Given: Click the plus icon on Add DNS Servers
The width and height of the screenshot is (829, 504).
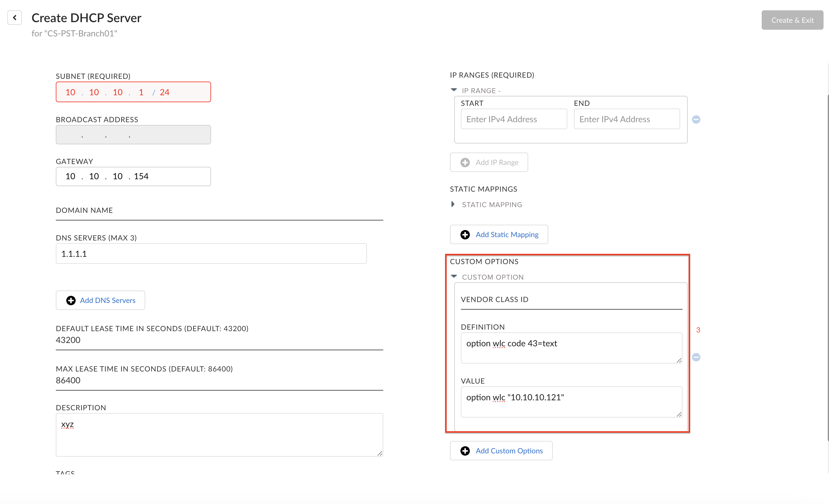Looking at the screenshot, I should point(71,300).
